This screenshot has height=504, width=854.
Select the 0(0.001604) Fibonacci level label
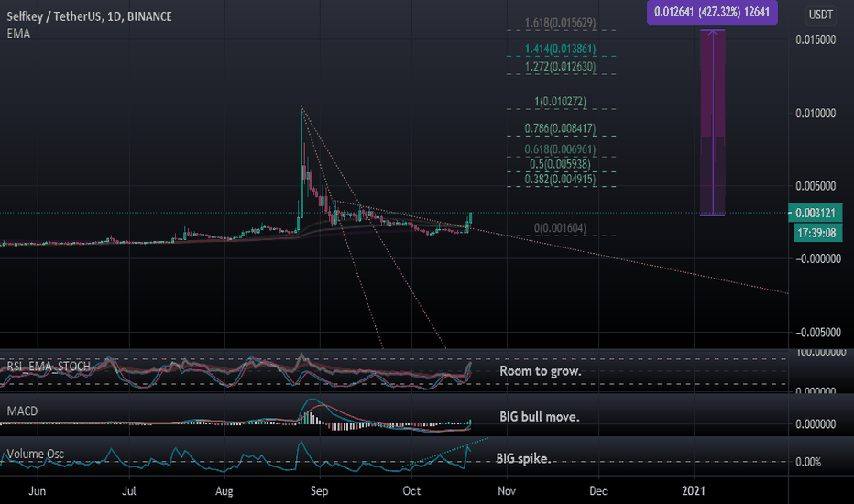[560, 228]
